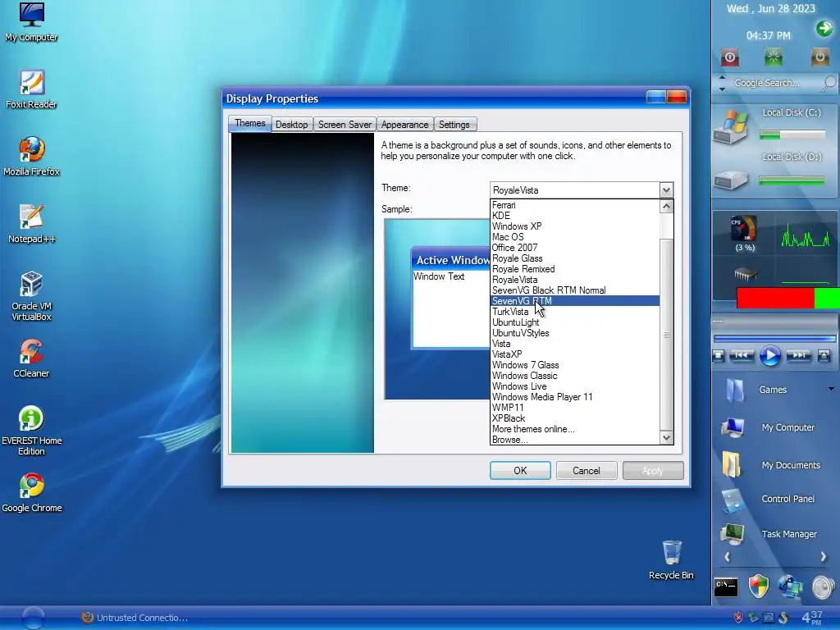Screen dimensions: 840x630
Task: Select UbuntuLight theme option
Action: click(x=575, y=322)
